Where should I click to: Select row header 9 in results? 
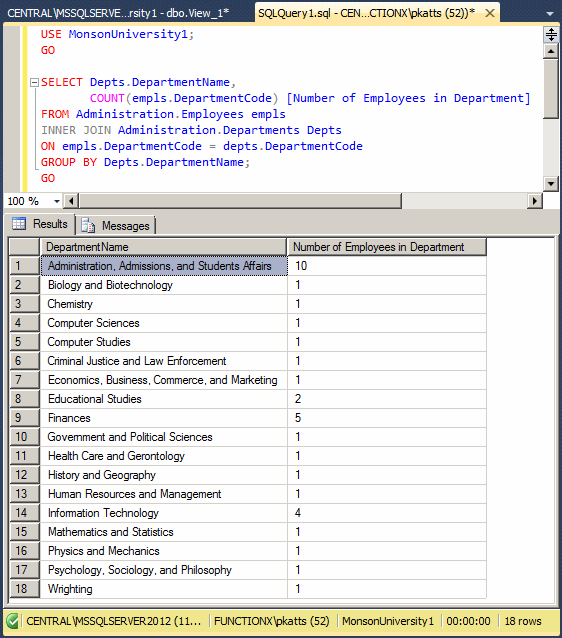24,418
